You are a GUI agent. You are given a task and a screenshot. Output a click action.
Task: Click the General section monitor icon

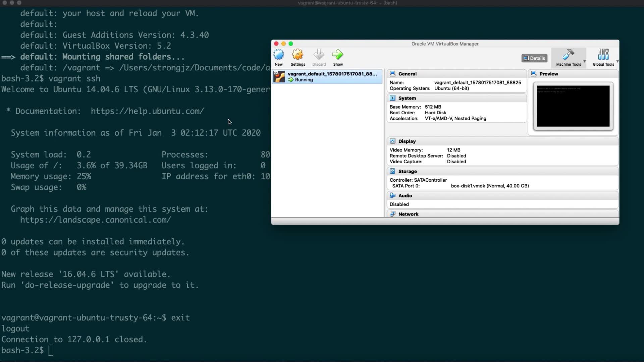(392, 74)
